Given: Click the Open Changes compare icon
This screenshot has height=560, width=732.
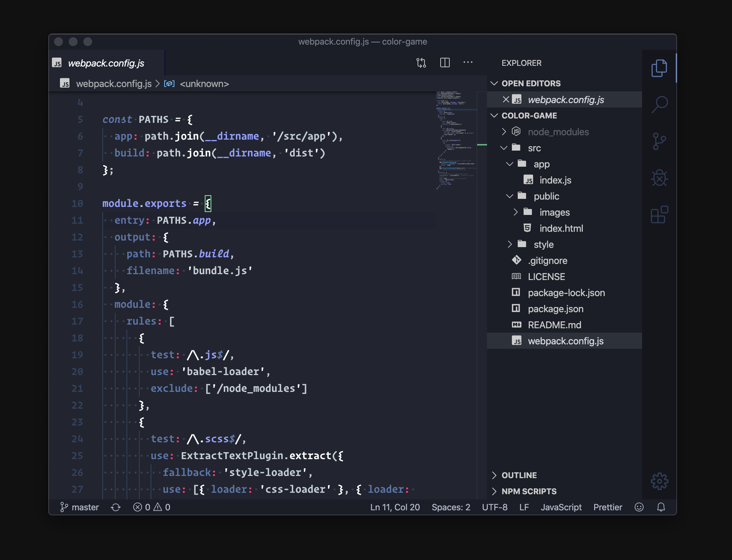Looking at the screenshot, I should coord(421,63).
